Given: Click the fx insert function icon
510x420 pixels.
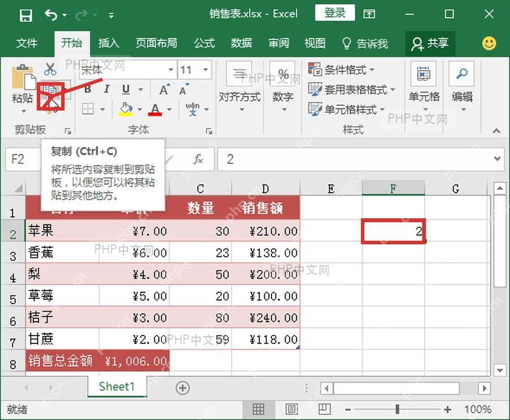Looking at the screenshot, I should [x=198, y=159].
